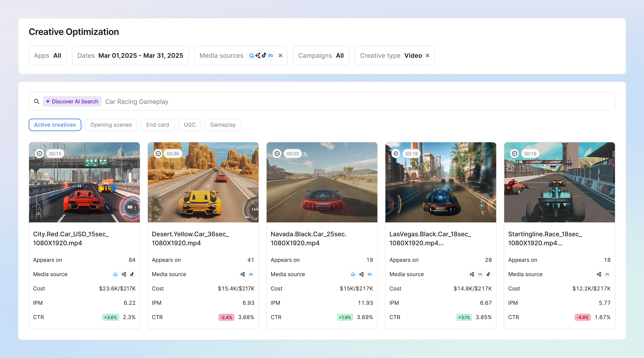Switch to the End card tab
The image size is (644, 358).
pyautogui.click(x=158, y=125)
